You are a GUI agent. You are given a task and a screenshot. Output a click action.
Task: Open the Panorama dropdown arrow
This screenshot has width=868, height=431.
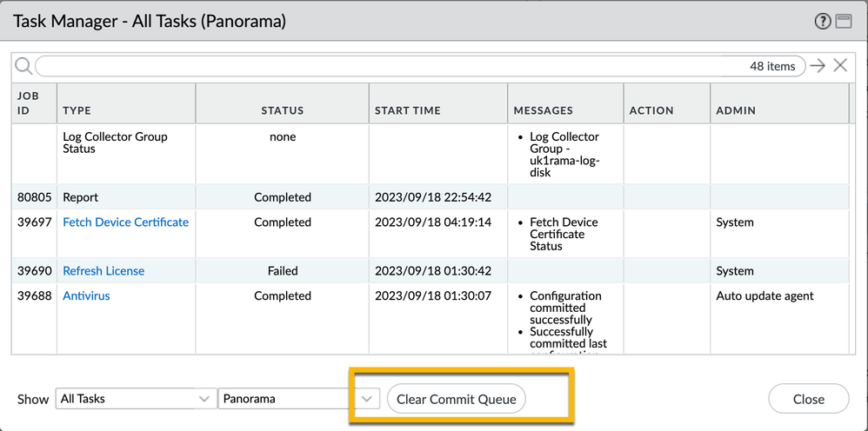368,399
